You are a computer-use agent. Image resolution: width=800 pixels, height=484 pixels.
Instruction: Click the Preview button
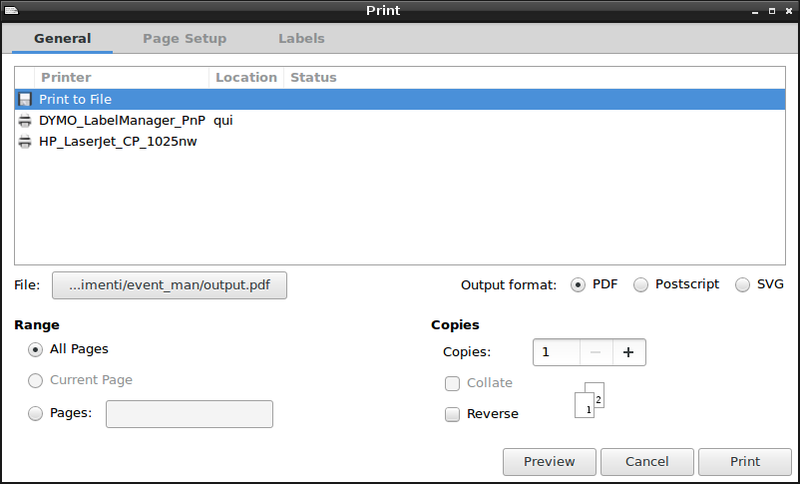(x=549, y=462)
